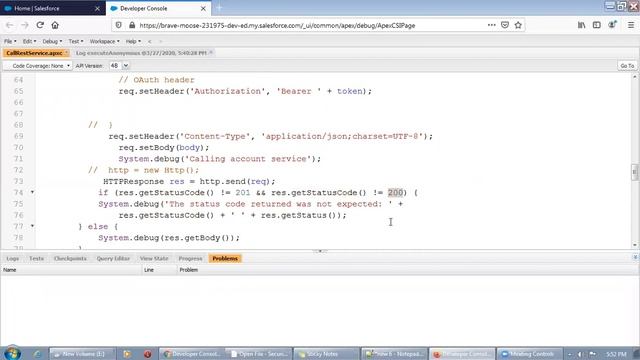
Task: Open the Workspace menu
Action: click(104, 41)
